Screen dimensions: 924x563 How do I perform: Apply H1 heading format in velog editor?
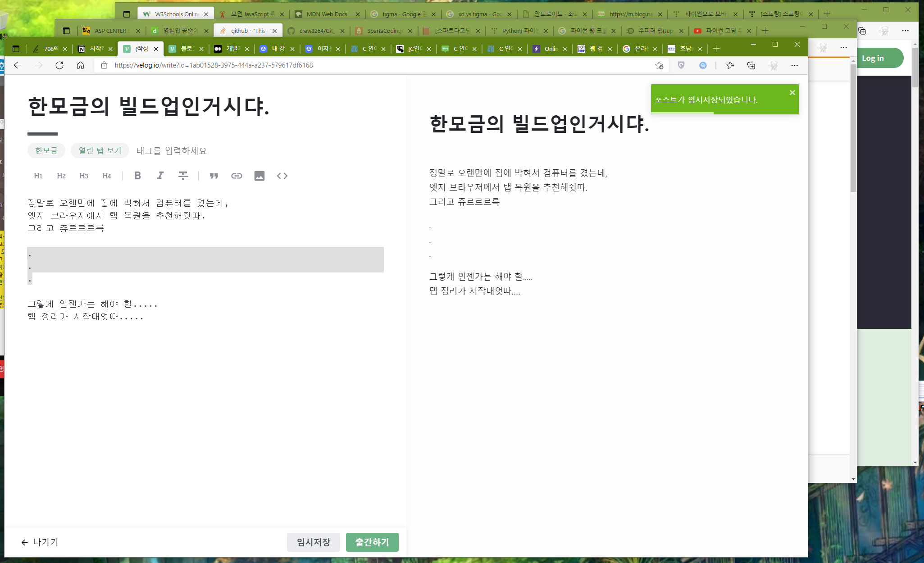38,176
